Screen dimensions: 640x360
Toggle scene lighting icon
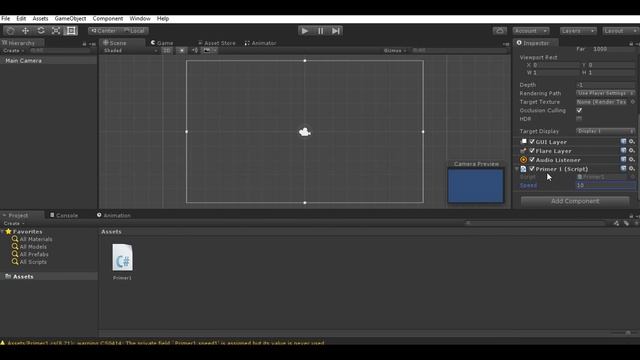click(x=182, y=51)
